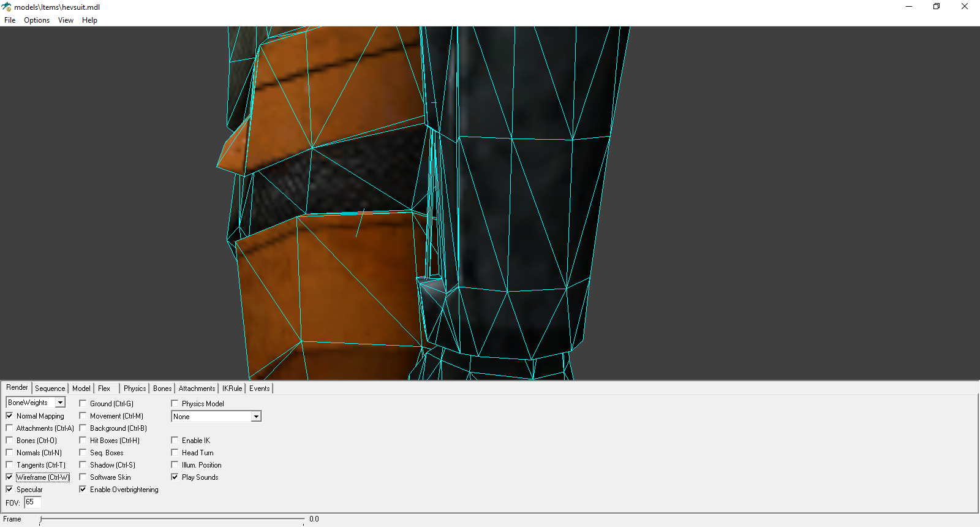The height and width of the screenshot is (527, 980).
Task: Open the Options menu
Action: (37, 20)
